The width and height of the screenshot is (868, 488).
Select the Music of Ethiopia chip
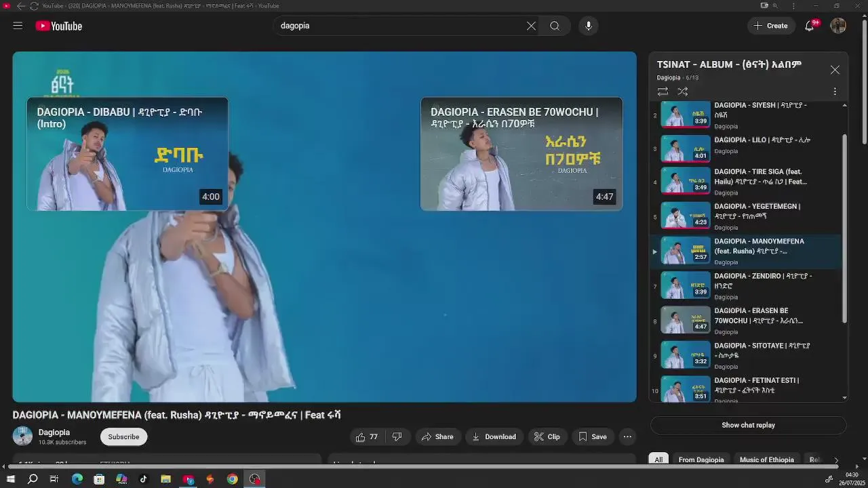(x=766, y=460)
